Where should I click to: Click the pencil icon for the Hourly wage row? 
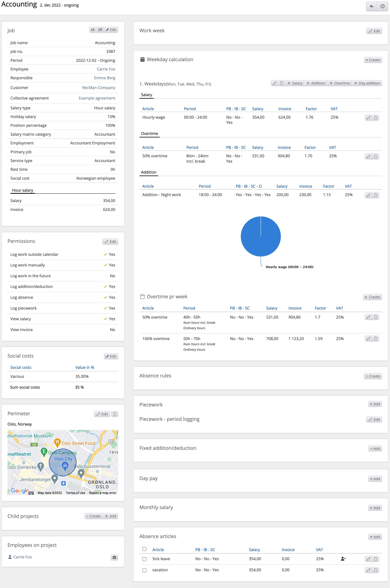pyautogui.click(x=369, y=118)
